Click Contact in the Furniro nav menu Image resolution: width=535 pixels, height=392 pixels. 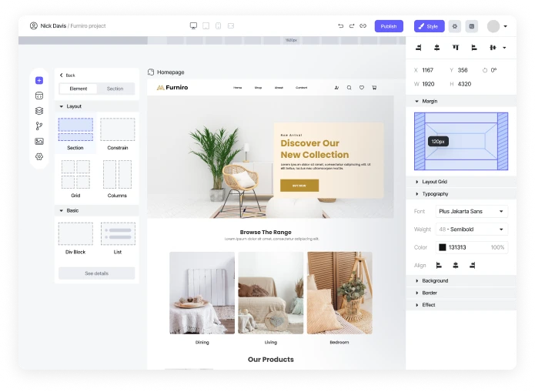(301, 88)
